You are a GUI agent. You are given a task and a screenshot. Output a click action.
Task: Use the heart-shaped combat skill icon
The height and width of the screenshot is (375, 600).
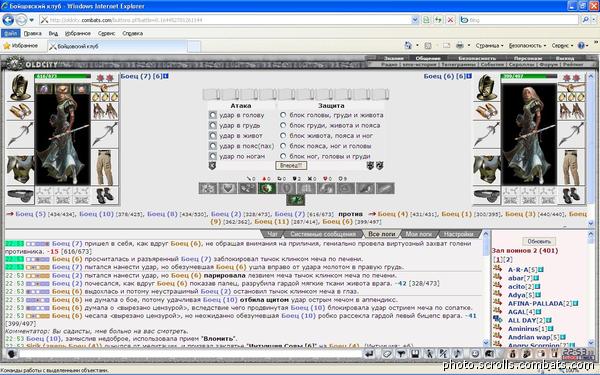[x=228, y=188]
